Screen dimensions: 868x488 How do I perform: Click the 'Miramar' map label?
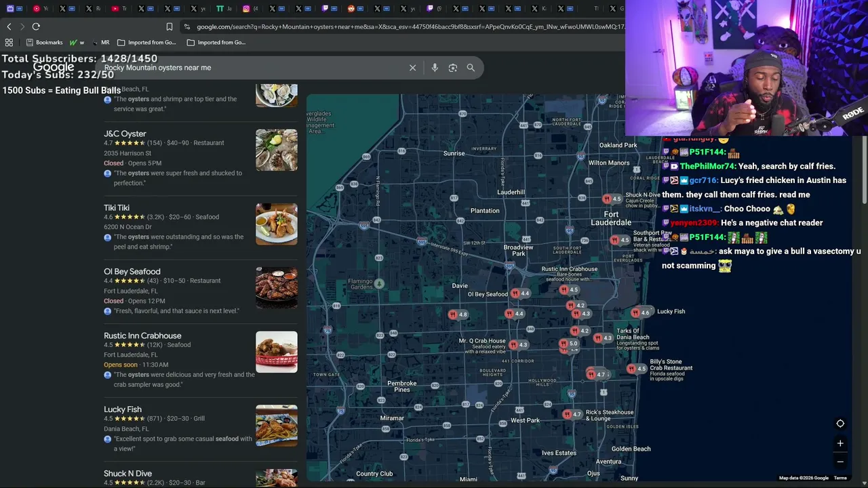coord(392,418)
